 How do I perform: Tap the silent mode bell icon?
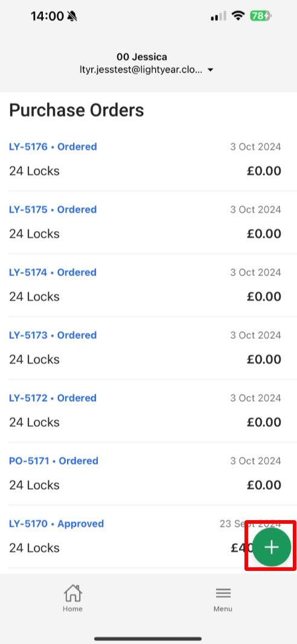point(72,16)
